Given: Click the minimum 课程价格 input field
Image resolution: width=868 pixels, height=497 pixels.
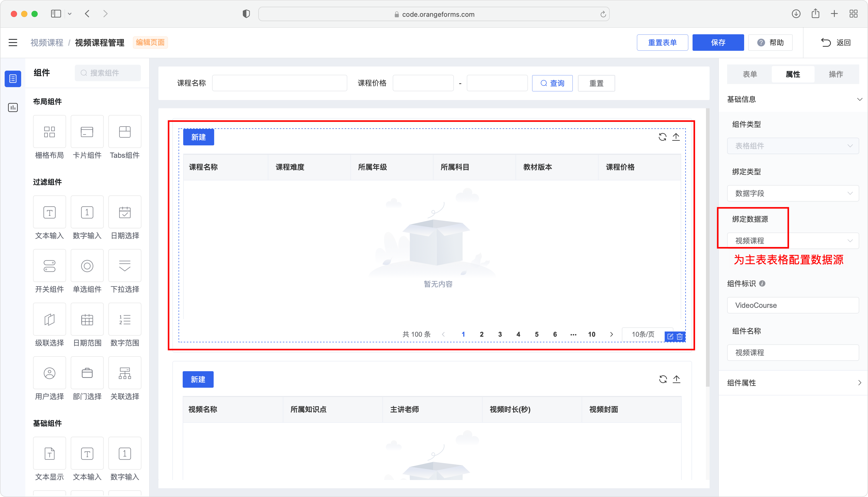Looking at the screenshot, I should point(423,83).
